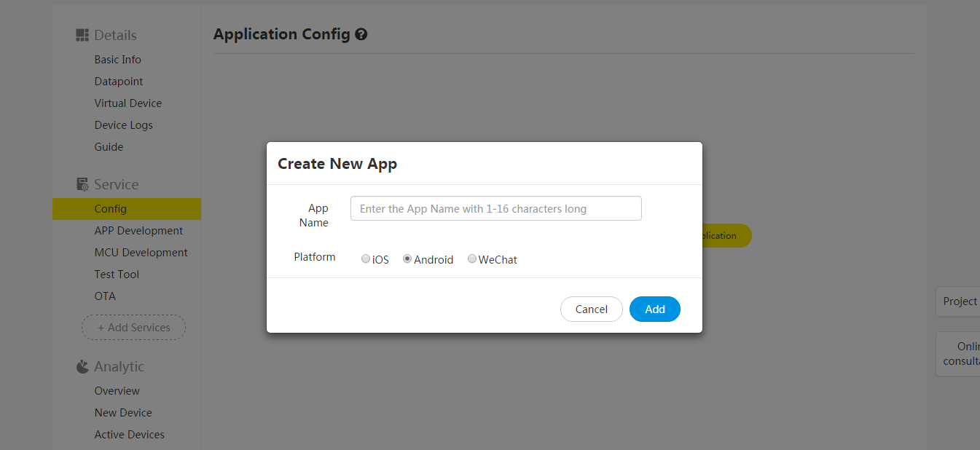Open the Application Config help icon
This screenshot has width=980, height=450.
coord(362,33)
